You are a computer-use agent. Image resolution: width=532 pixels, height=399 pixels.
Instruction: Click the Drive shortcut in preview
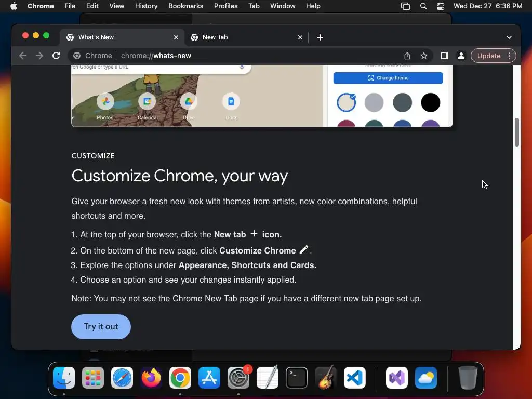(189, 107)
